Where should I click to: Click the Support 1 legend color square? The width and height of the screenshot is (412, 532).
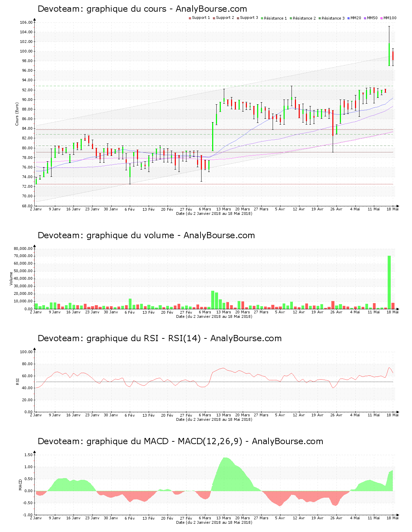click(190, 18)
